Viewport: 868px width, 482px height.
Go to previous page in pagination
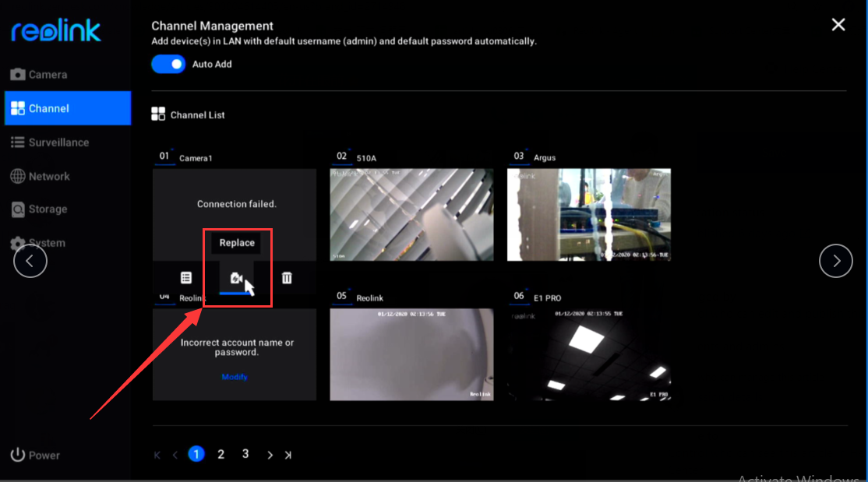pyautogui.click(x=175, y=455)
